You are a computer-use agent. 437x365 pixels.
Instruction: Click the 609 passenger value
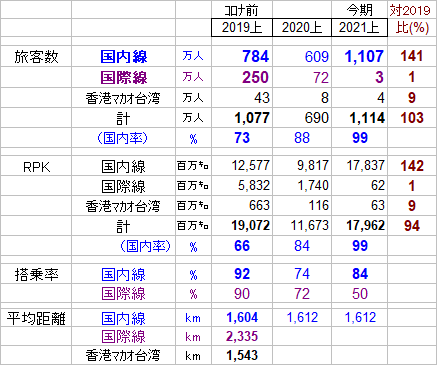coord(317,57)
